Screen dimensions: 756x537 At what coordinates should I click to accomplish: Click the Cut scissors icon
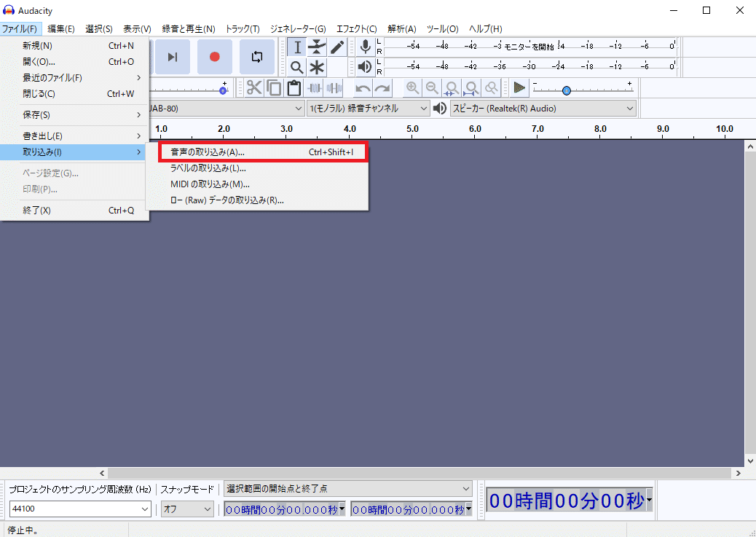pyautogui.click(x=254, y=88)
